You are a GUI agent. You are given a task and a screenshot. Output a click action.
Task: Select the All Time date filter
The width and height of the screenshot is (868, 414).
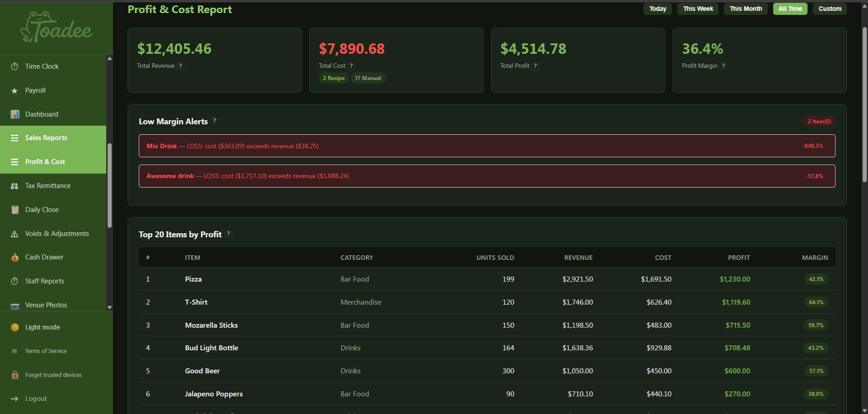(x=790, y=9)
